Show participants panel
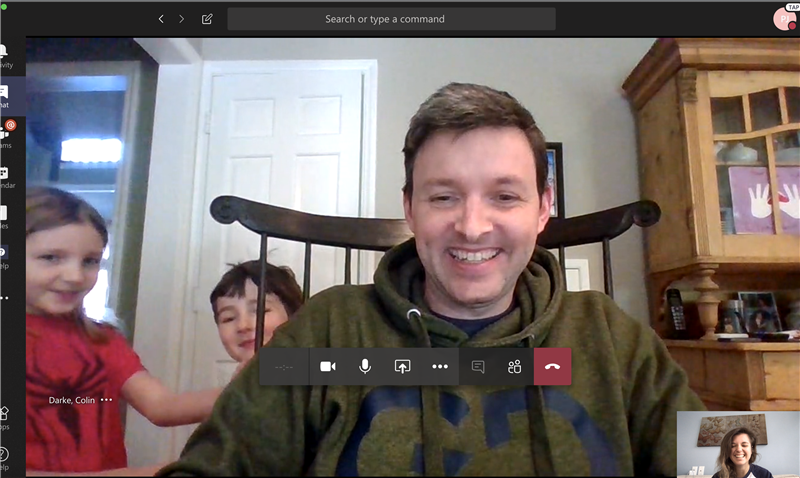 coord(514,367)
